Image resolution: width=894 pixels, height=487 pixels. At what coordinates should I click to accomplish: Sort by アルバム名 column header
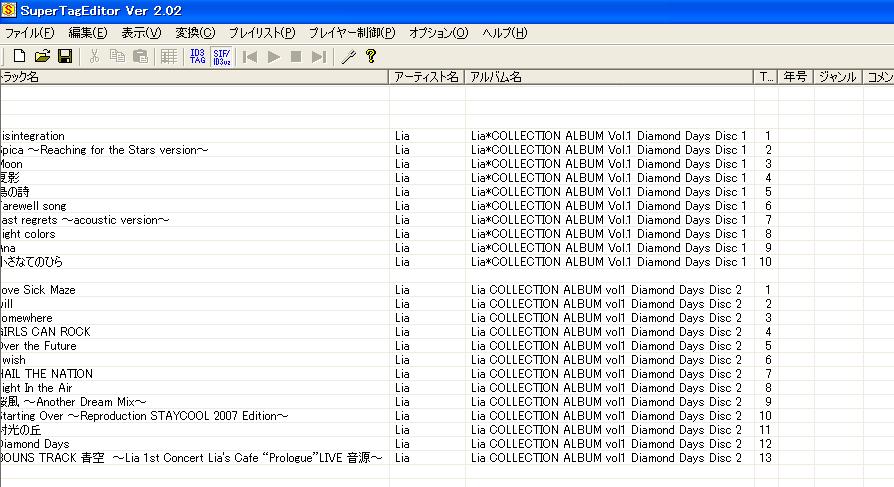click(609, 77)
